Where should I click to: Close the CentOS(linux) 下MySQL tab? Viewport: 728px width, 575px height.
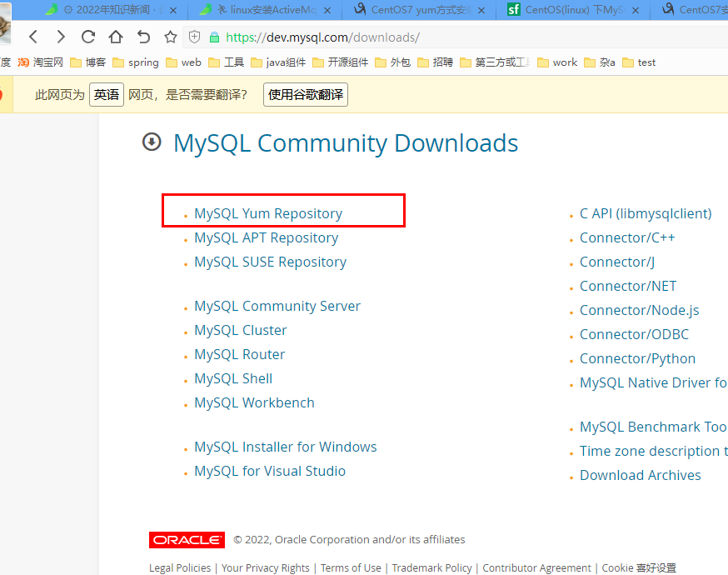click(x=636, y=10)
